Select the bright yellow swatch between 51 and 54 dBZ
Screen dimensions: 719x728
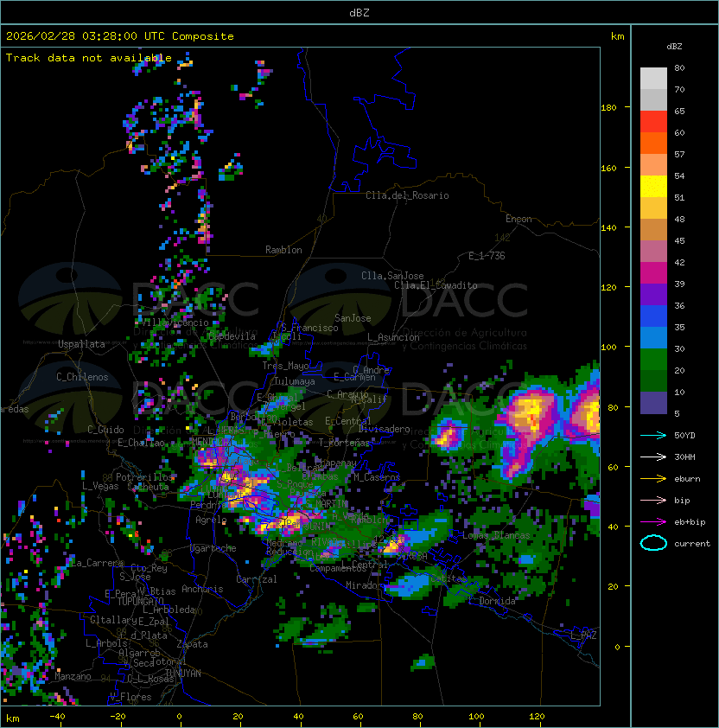click(653, 187)
